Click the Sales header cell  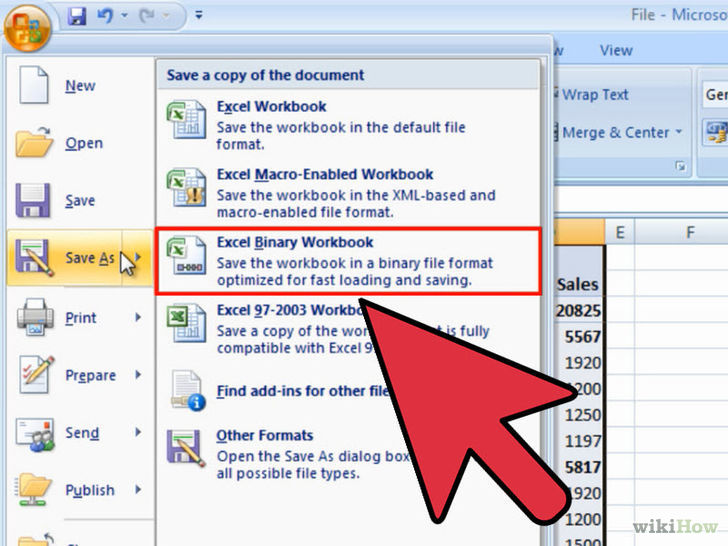pos(578,284)
